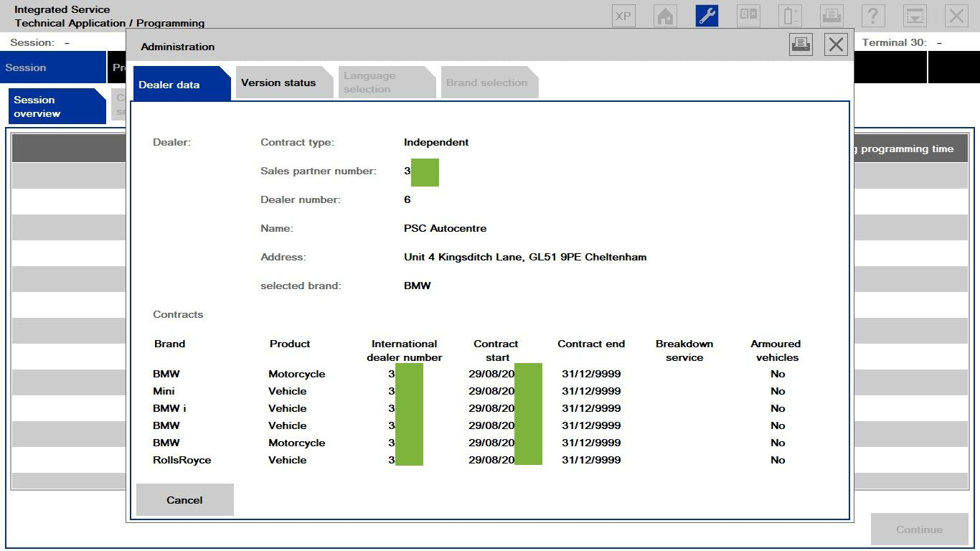Switch to the Version status tab

[278, 83]
